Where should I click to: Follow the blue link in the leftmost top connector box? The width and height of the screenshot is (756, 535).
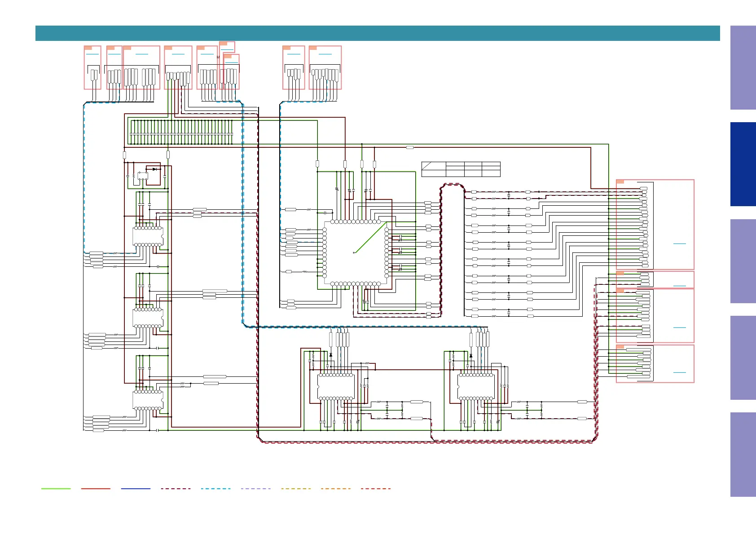tap(92, 54)
